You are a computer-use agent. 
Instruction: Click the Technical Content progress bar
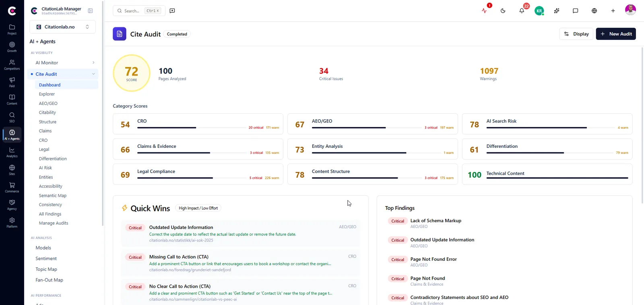(557, 178)
